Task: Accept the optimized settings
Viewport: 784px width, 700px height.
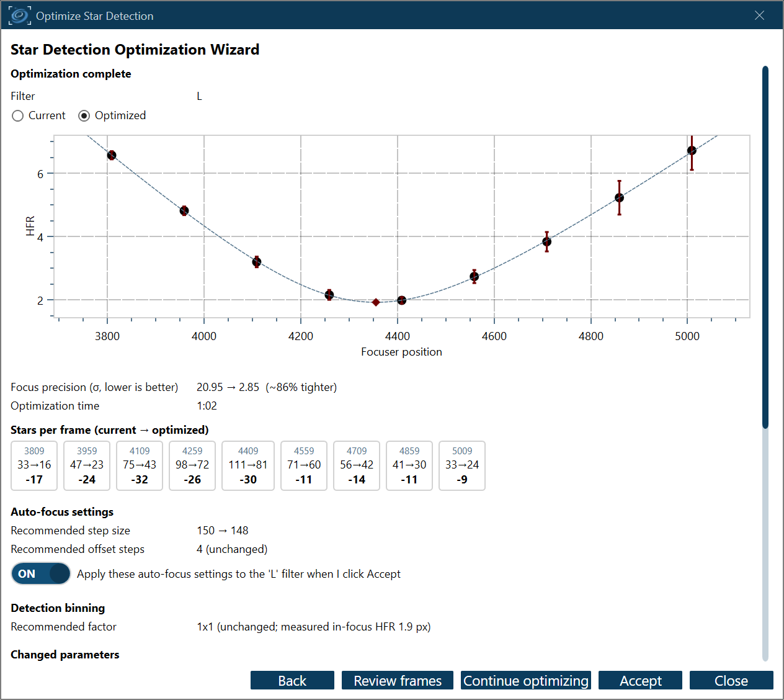Action: pos(640,681)
